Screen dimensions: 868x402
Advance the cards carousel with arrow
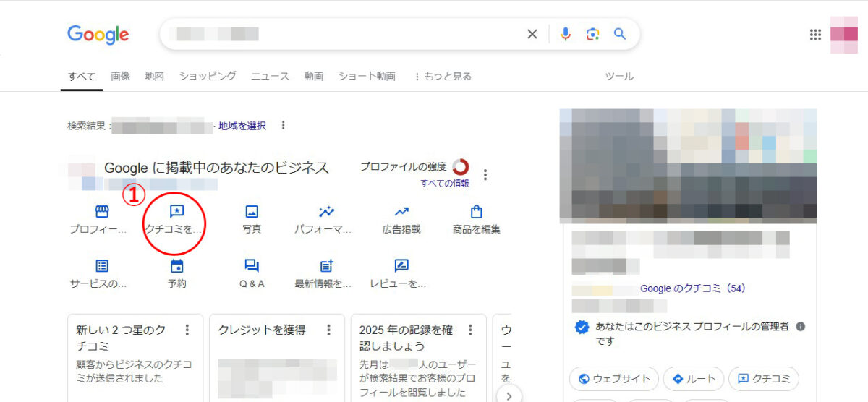(509, 395)
